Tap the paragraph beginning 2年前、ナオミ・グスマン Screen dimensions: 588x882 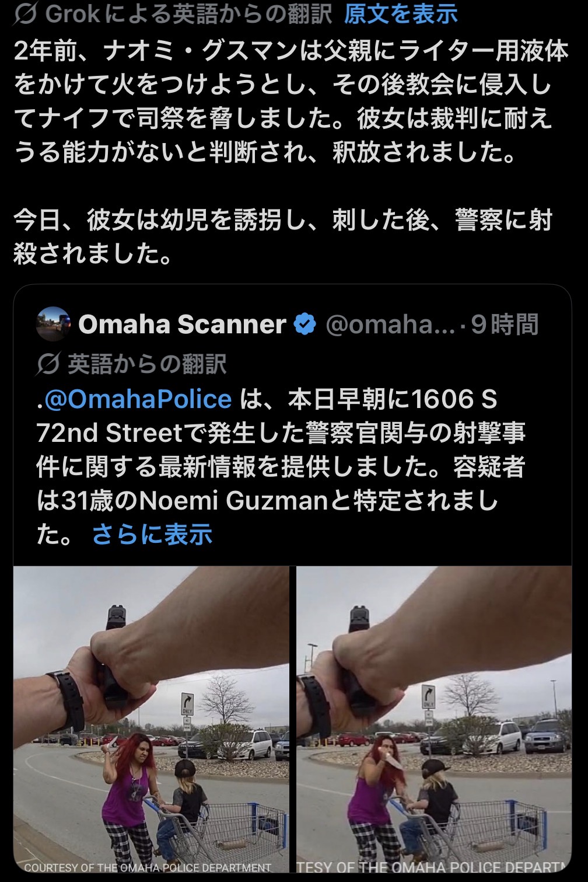tap(290, 102)
